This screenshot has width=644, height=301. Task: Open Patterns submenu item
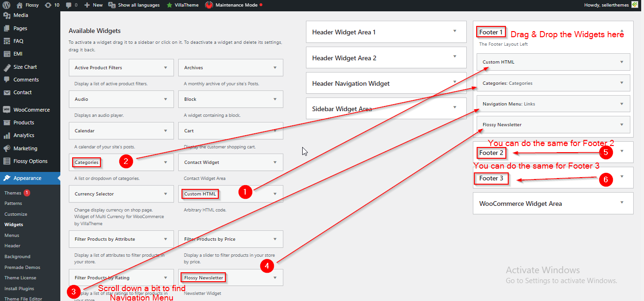[x=13, y=203]
